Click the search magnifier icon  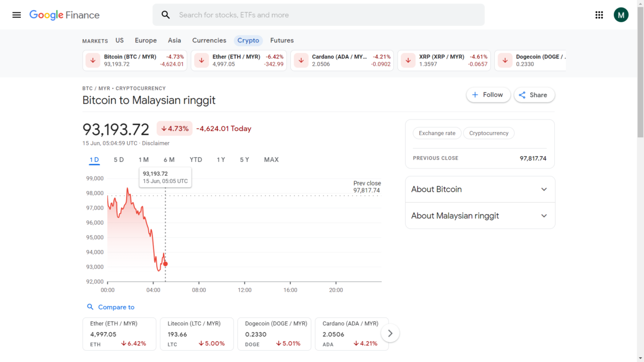[166, 15]
